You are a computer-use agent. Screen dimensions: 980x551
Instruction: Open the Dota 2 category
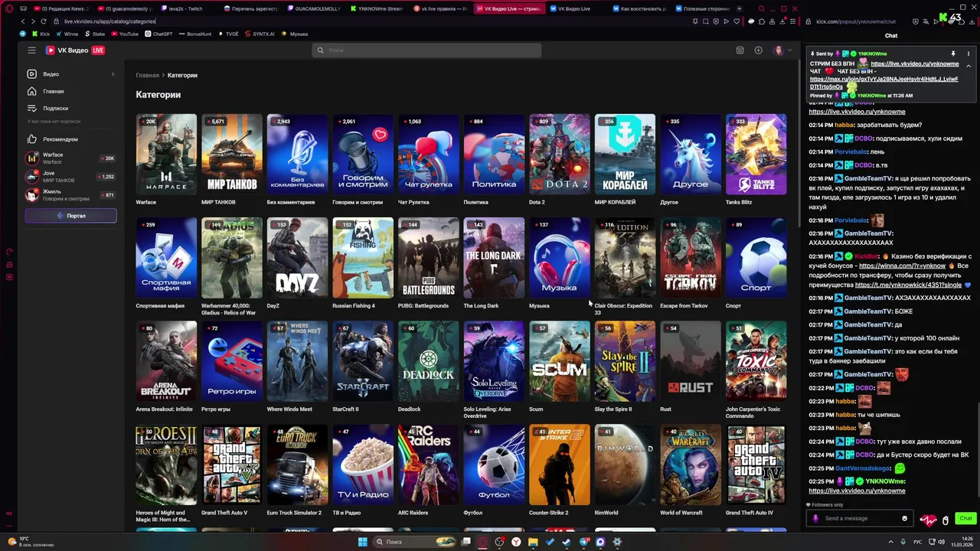tap(560, 154)
